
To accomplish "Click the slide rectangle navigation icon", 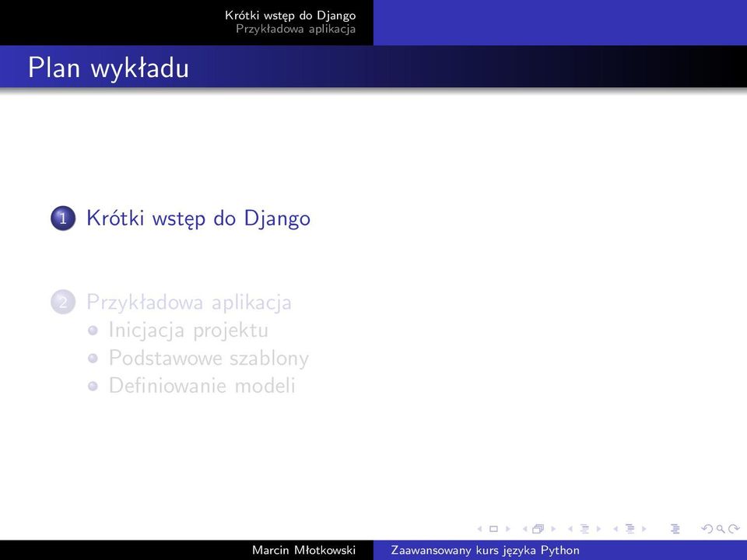I will click(x=493, y=529).
